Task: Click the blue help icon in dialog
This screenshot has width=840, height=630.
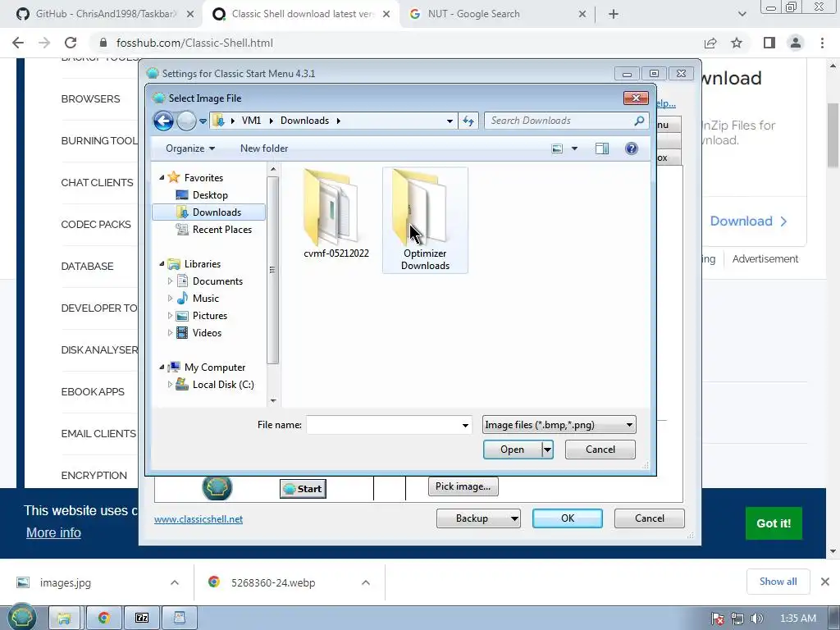Action: pyautogui.click(x=632, y=148)
